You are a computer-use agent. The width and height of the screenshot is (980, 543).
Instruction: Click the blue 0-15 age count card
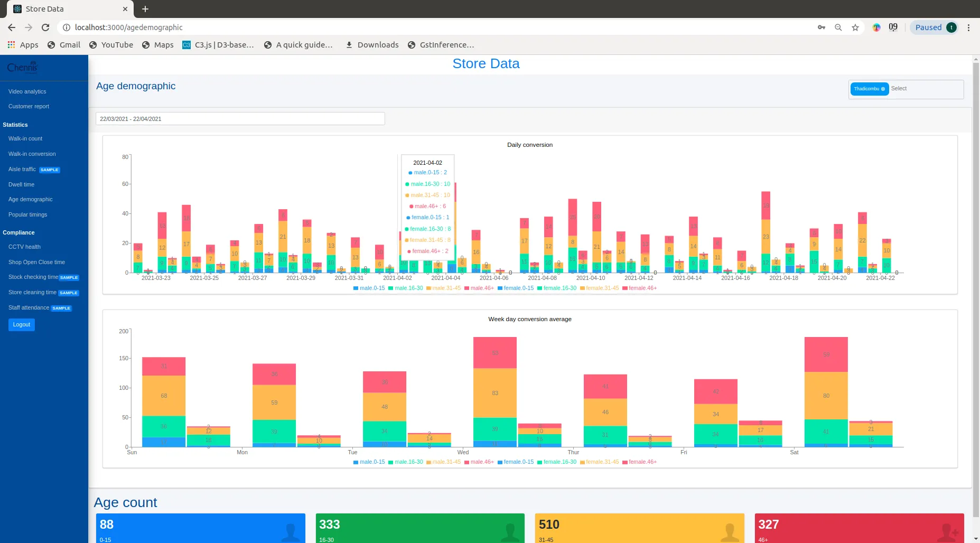coord(200,528)
